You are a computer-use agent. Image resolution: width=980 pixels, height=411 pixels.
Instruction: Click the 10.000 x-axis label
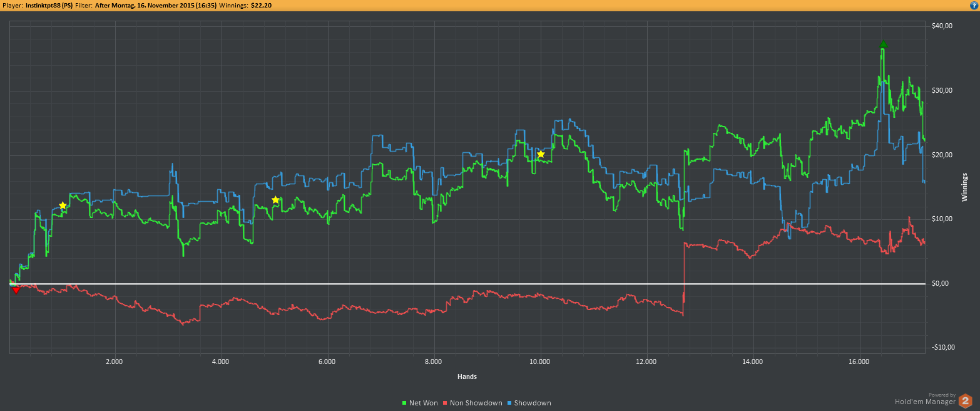539,362
